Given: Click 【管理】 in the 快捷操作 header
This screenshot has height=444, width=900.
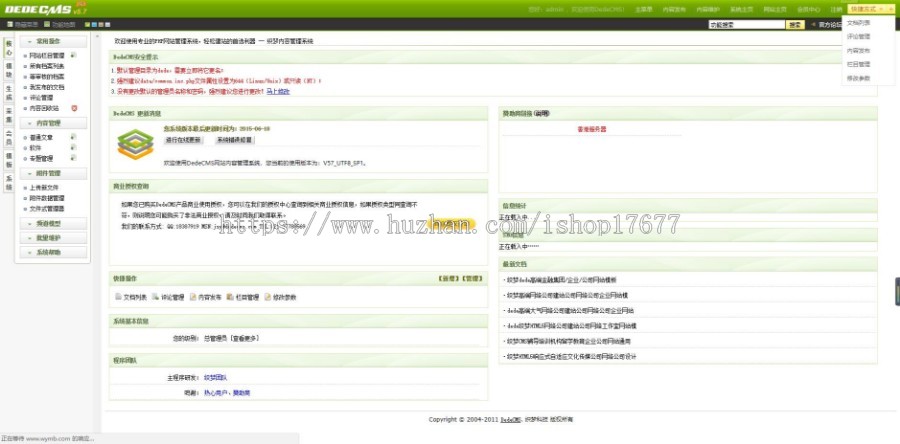Looking at the screenshot, I should pyautogui.click(x=472, y=278).
